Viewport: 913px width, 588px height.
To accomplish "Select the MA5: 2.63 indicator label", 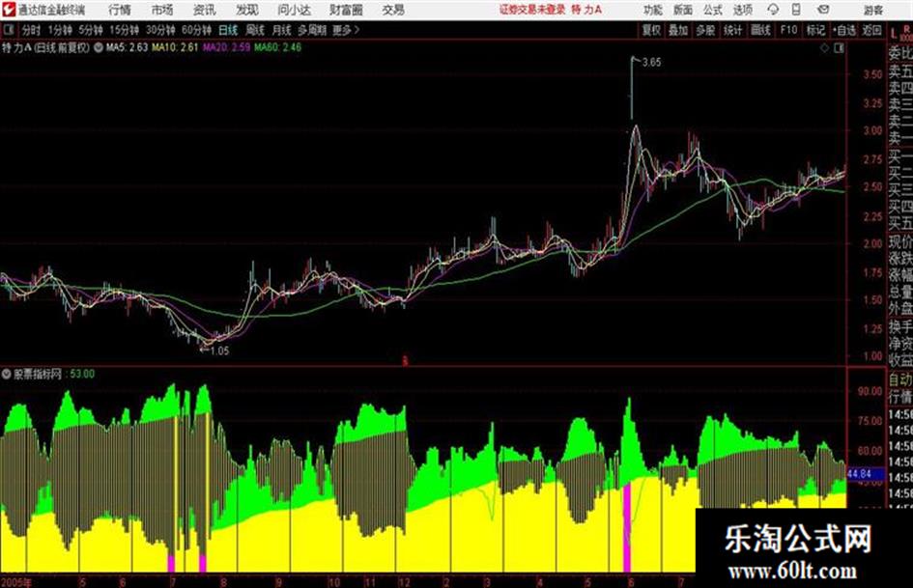I will pos(127,47).
